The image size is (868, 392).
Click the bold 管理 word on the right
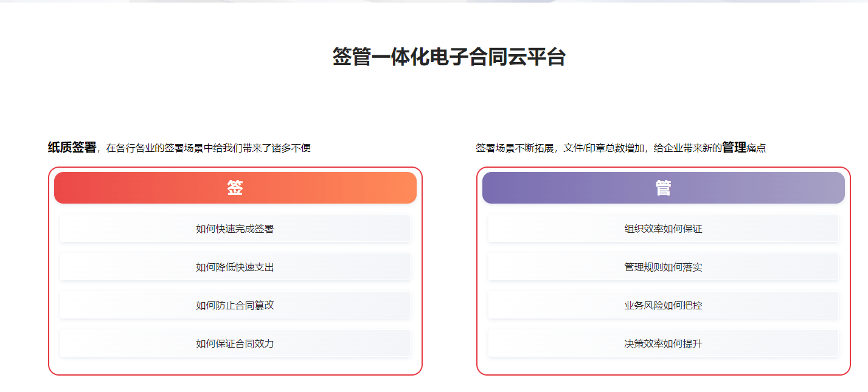point(734,147)
